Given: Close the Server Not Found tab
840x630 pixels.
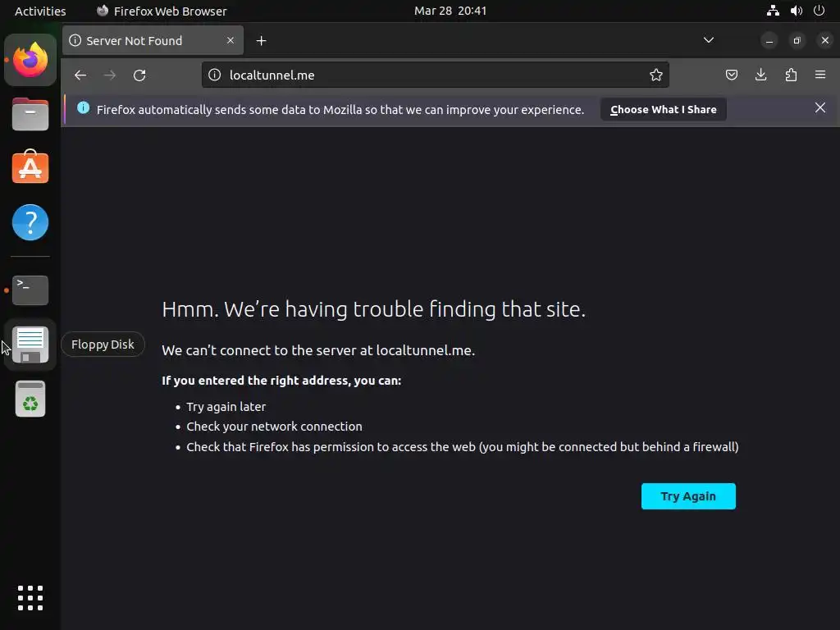Looking at the screenshot, I should pos(231,41).
